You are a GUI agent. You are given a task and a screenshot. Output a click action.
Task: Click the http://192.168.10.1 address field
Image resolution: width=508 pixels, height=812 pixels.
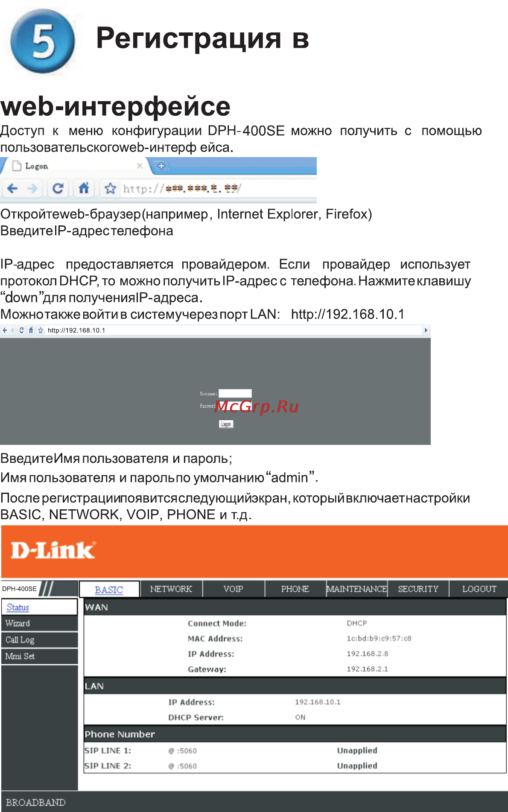coord(234,330)
